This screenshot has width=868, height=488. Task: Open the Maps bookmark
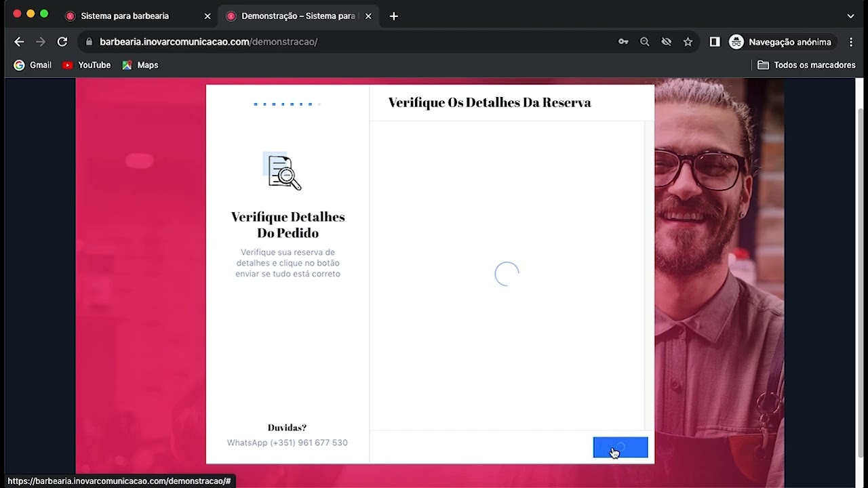[x=140, y=65]
